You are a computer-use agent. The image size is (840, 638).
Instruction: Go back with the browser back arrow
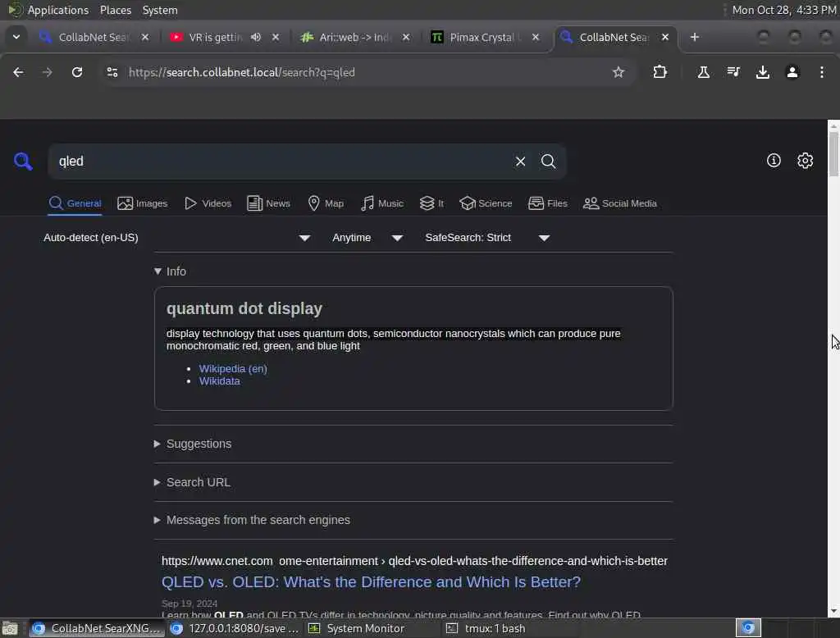click(18, 72)
